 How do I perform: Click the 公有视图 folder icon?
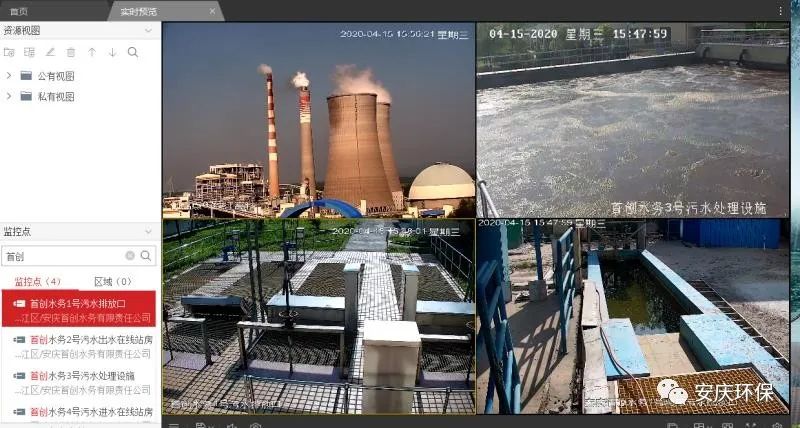click(26, 76)
